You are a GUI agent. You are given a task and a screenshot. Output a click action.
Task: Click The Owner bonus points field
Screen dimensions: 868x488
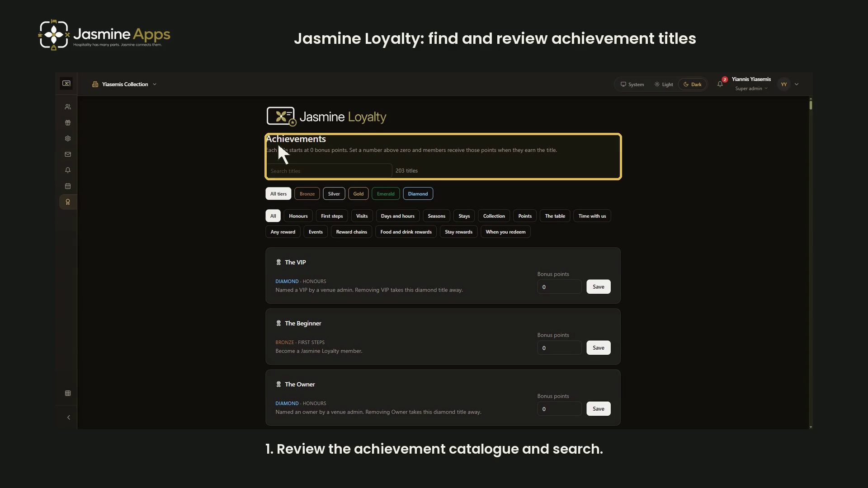click(560, 409)
